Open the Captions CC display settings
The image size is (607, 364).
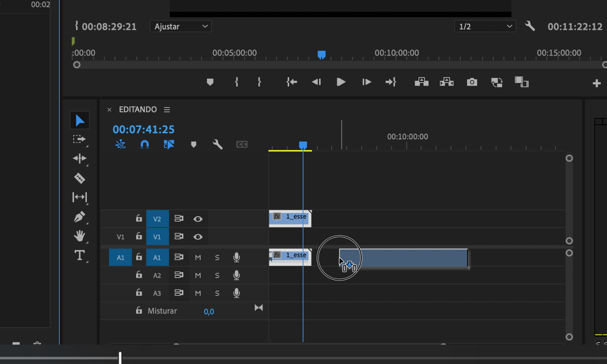tap(242, 145)
